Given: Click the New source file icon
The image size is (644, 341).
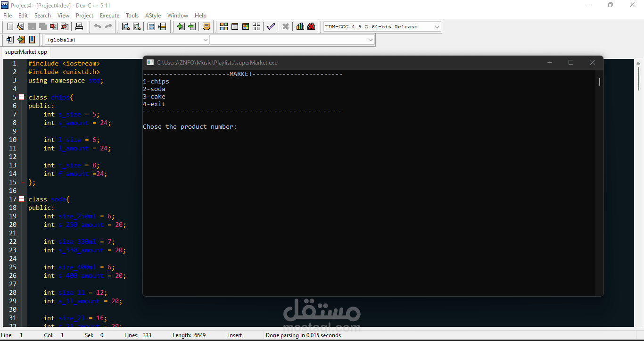Looking at the screenshot, I should [x=10, y=26].
